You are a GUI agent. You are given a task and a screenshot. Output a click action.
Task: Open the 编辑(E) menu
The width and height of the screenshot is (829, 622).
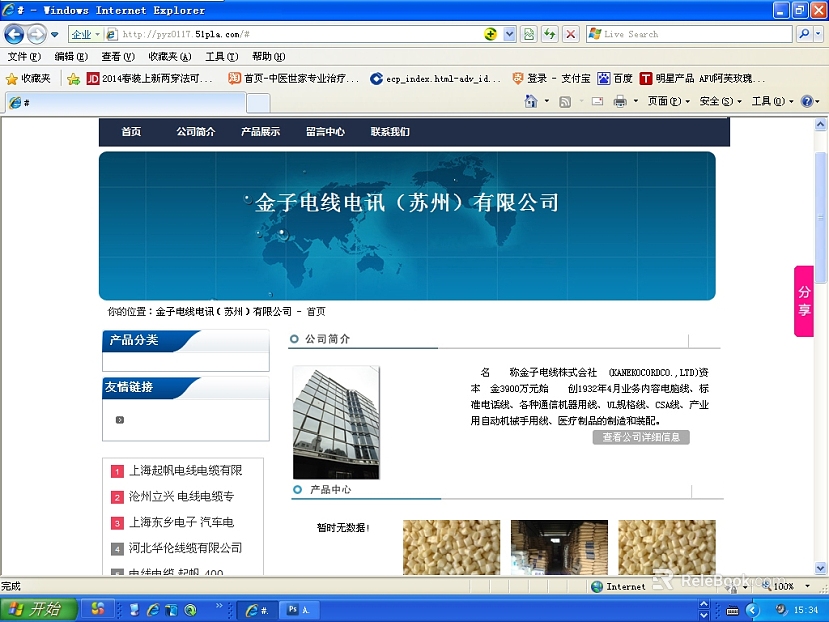point(71,57)
